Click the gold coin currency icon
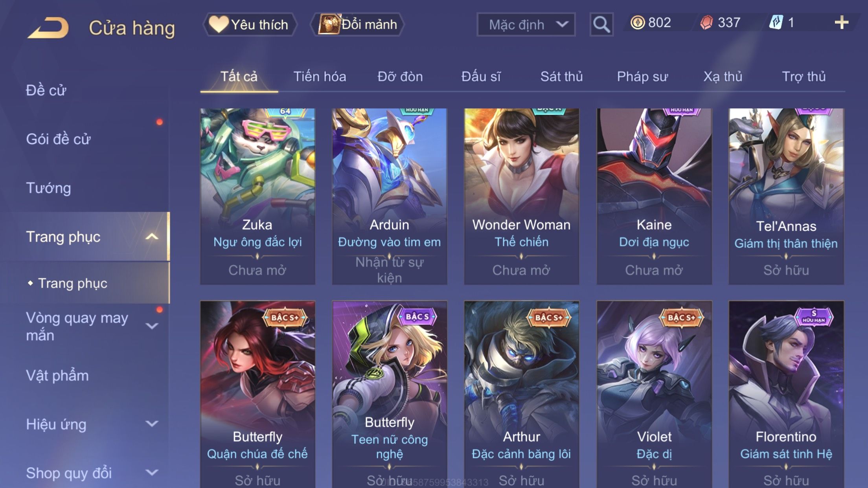Screen dimensions: 868x488 point(637,22)
